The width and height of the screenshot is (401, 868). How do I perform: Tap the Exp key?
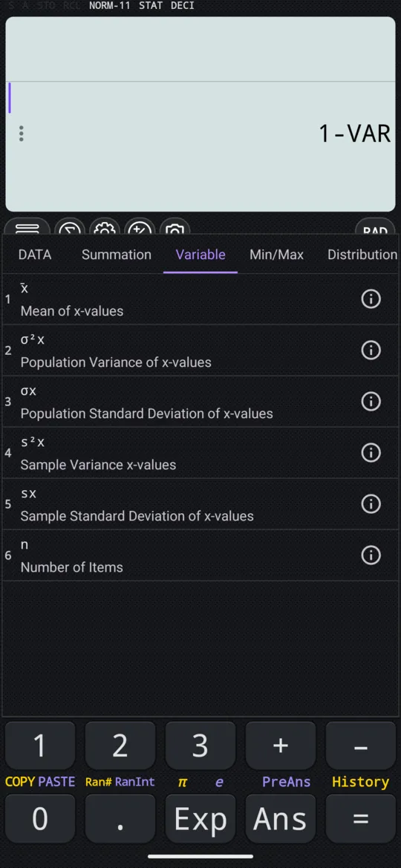[x=200, y=819]
